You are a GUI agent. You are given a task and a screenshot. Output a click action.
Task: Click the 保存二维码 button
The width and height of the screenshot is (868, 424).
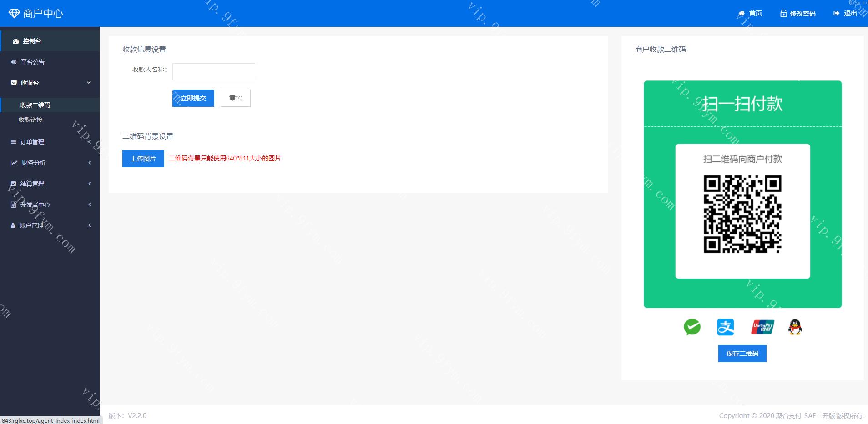click(742, 354)
